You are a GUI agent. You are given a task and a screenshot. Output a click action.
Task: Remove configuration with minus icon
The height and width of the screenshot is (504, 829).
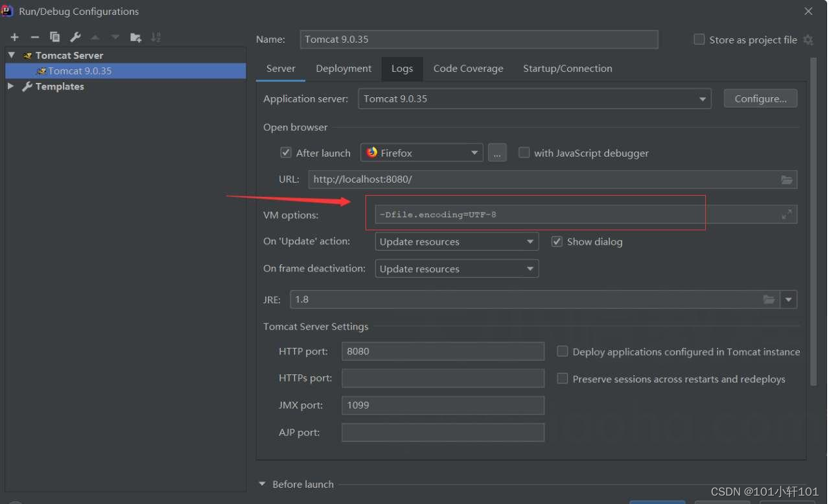point(35,38)
